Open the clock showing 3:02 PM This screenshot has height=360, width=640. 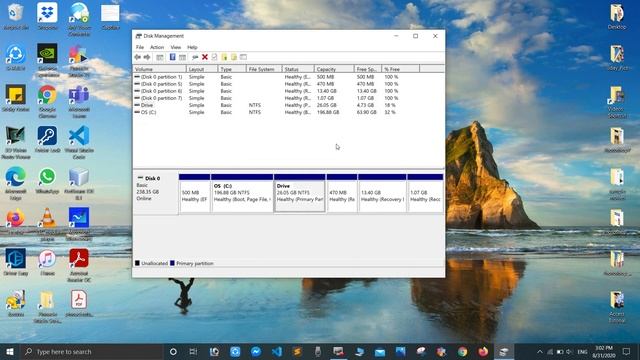[604, 351]
